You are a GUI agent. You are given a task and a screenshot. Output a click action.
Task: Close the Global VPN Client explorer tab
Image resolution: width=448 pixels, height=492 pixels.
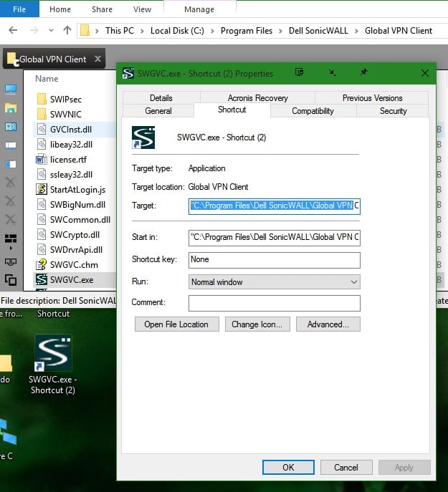point(97,59)
